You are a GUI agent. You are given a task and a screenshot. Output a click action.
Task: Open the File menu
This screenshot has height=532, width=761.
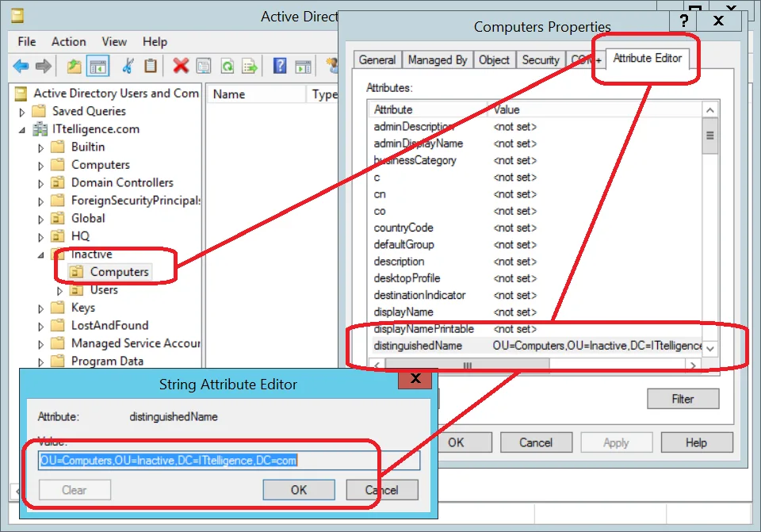pyautogui.click(x=27, y=42)
